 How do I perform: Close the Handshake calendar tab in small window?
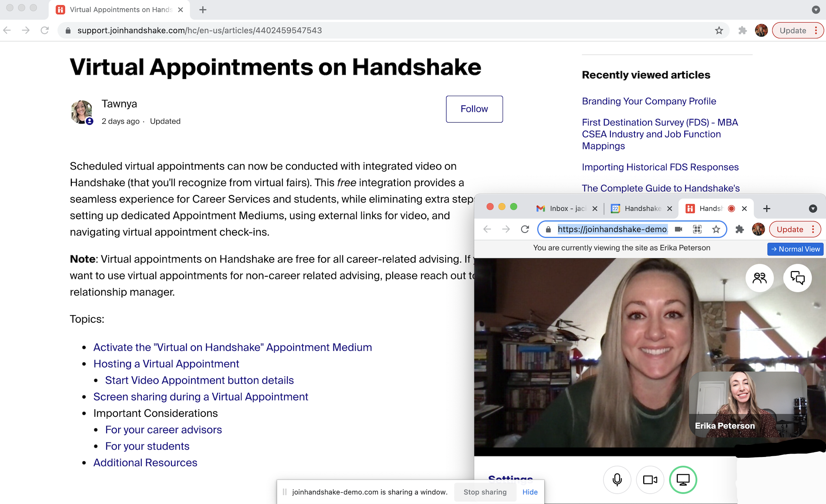click(669, 208)
